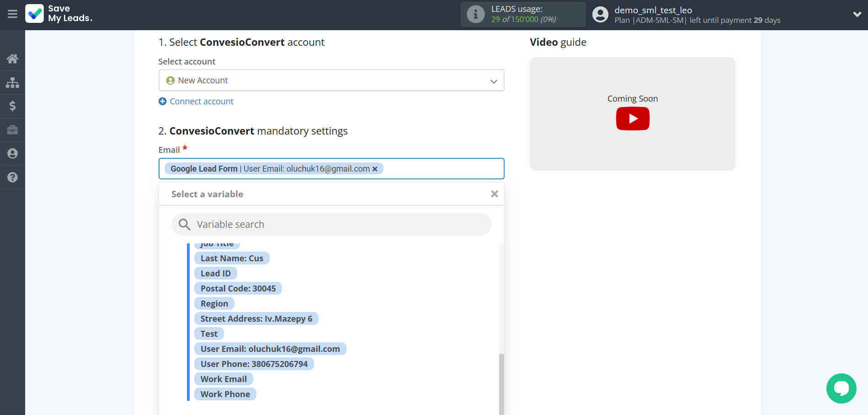
Task: Select the User Phone: 380675206794 variable
Action: coord(254,364)
